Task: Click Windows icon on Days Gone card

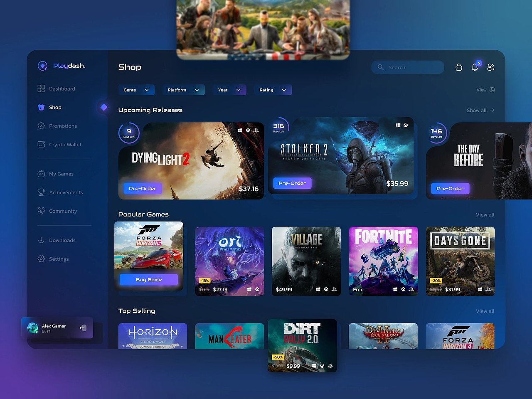Action: click(480, 289)
